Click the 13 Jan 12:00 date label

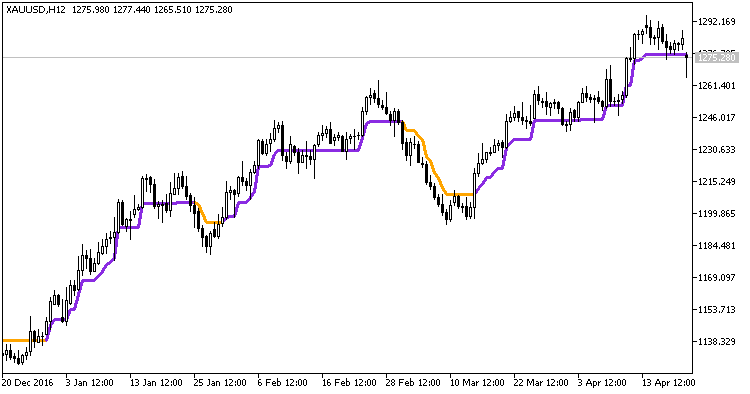click(156, 383)
